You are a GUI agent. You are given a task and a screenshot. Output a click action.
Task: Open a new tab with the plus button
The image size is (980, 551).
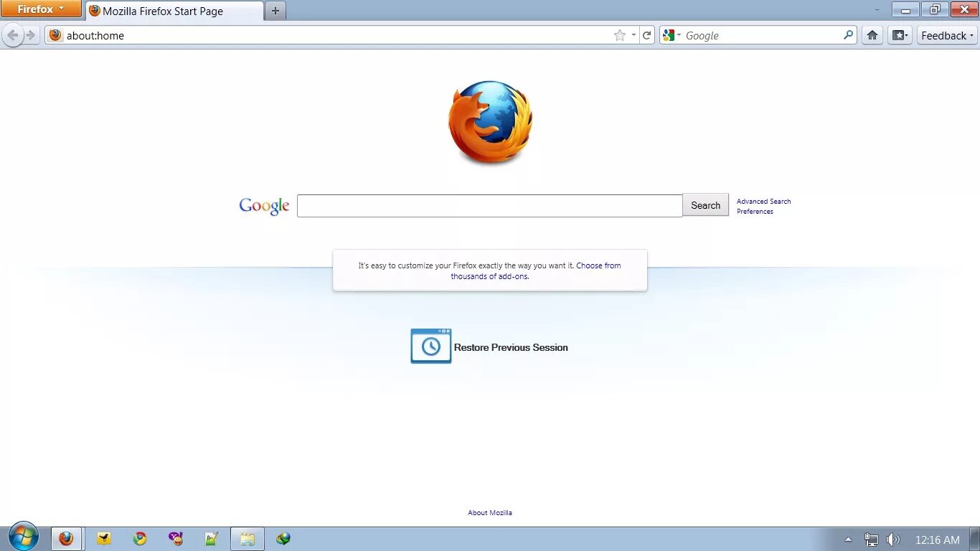pyautogui.click(x=275, y=11)
